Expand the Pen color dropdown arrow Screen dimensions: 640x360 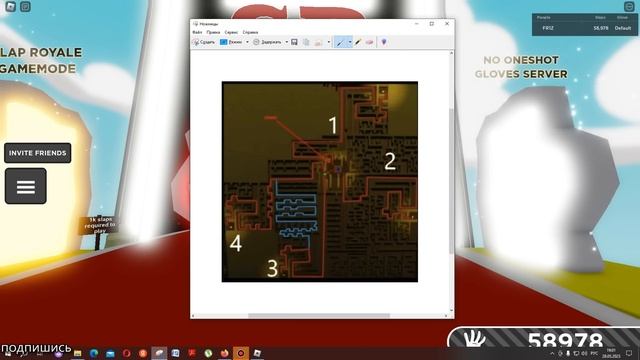point(350,42)
